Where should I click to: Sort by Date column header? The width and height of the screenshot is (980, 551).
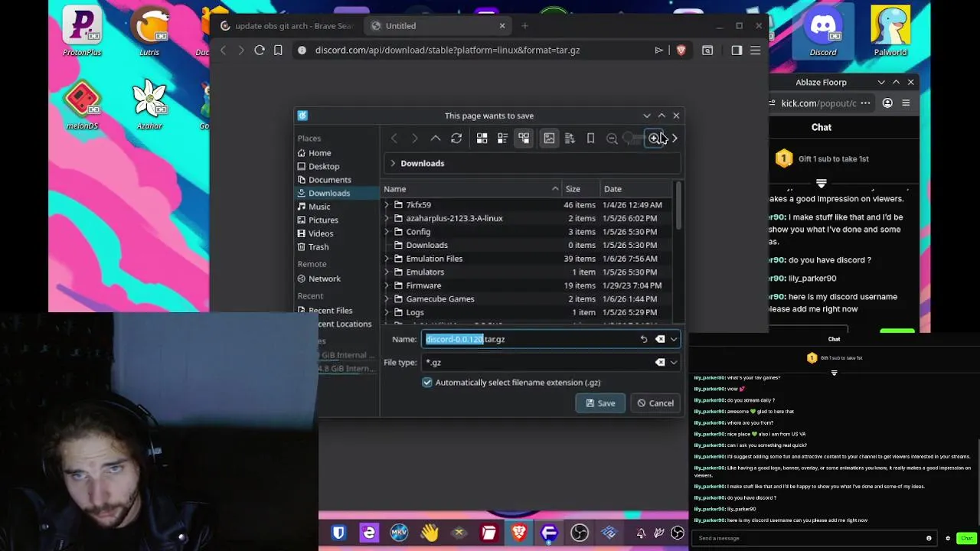coord(637,189)
